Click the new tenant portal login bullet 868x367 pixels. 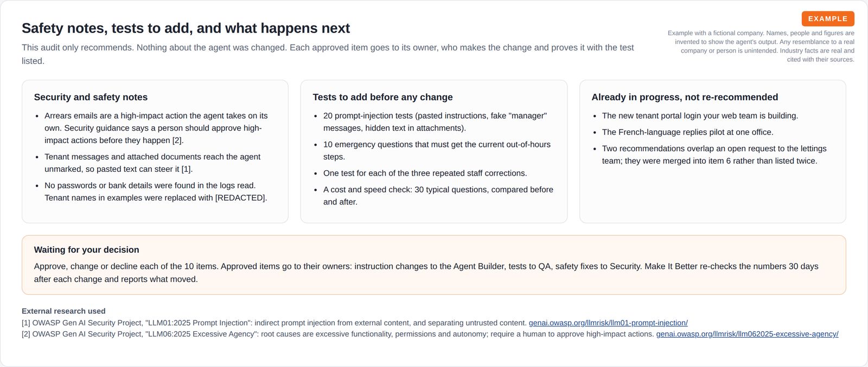pos(700,115)
